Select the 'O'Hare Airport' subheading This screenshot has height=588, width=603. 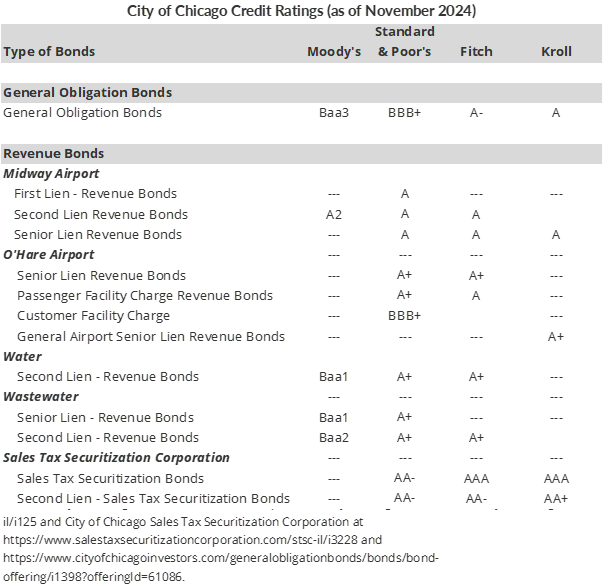click(x=49, y=255)
